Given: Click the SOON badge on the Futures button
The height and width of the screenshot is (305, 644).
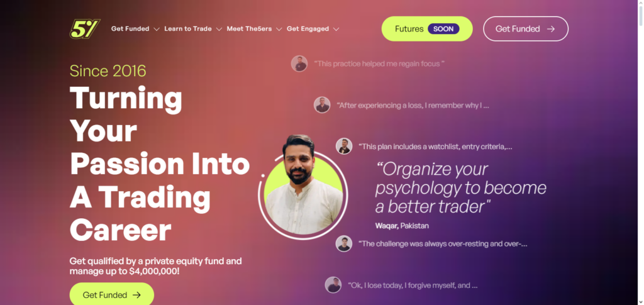Looking at the screenshot, I should coord(443,29).
